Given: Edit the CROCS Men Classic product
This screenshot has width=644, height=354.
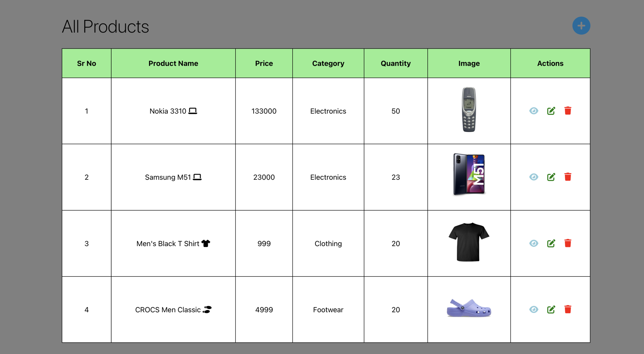Looking at the screenshot, I should [x=551, y=309].
